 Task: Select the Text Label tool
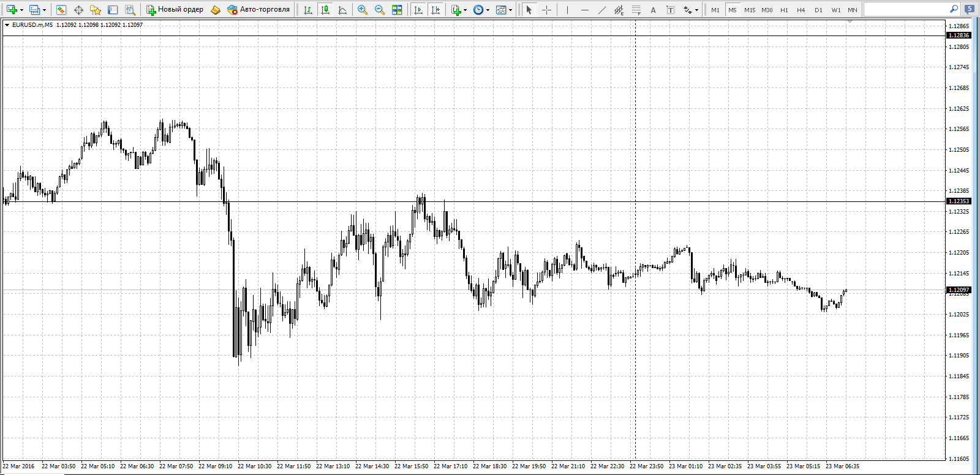click(671, 10)
